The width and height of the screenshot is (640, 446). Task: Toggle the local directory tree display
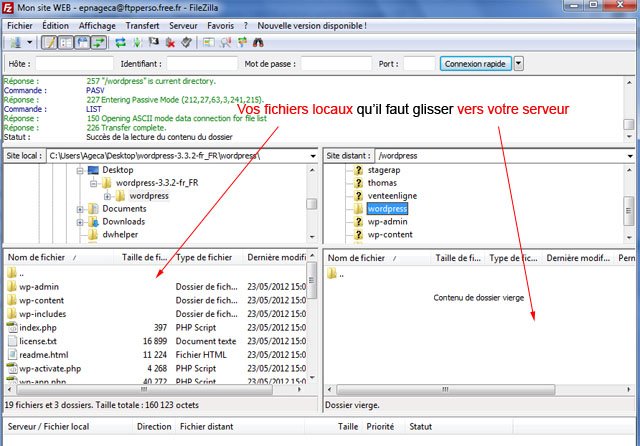pyautogui.click(x=66, y=42)
